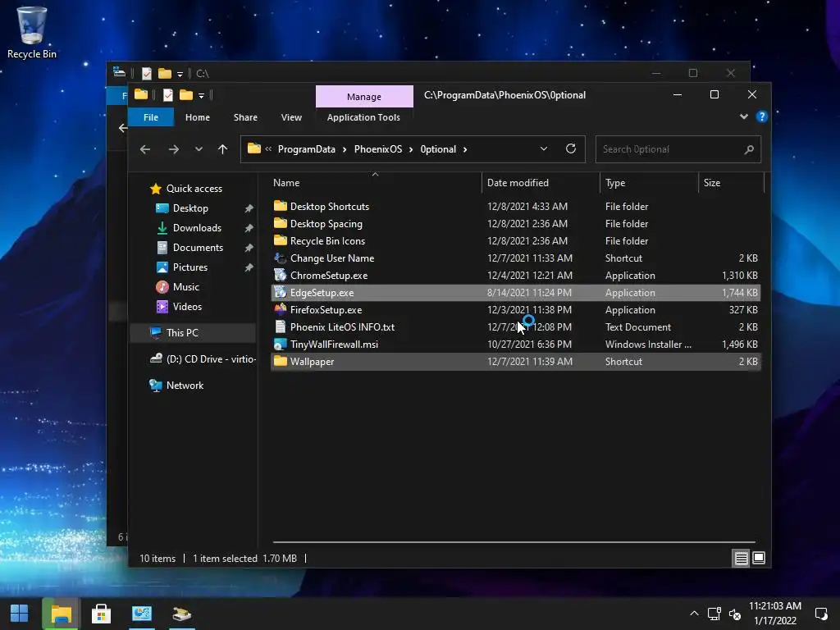Select This PC in navigation pane

coord(193,333)
